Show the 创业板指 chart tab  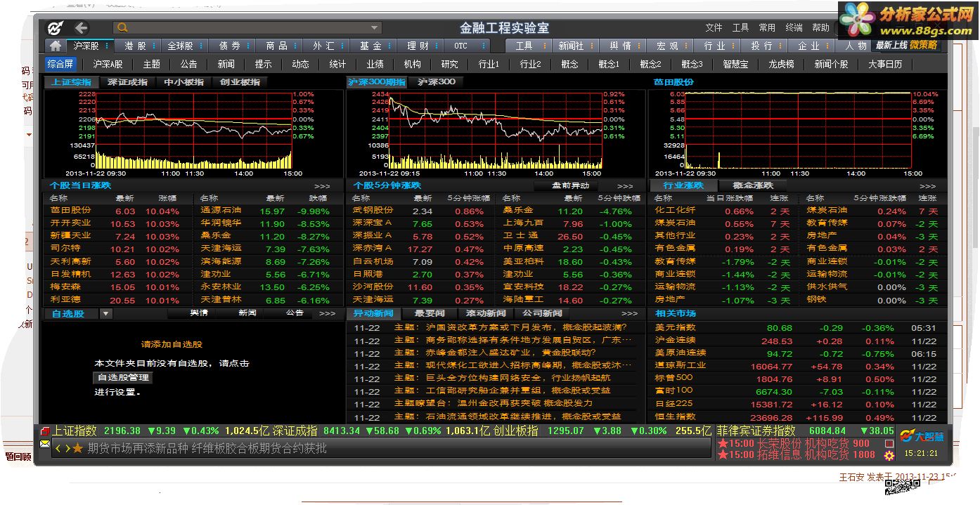(240, 82)
